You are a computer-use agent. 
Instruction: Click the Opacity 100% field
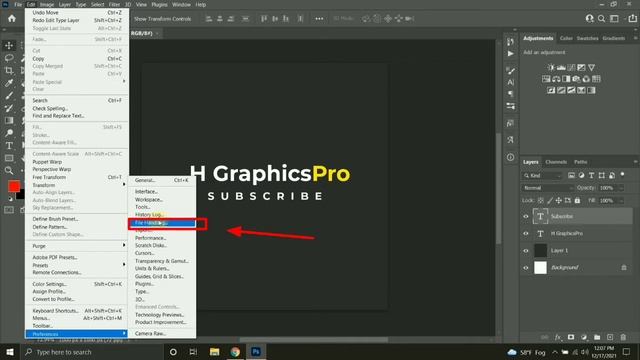pos(609,188)
